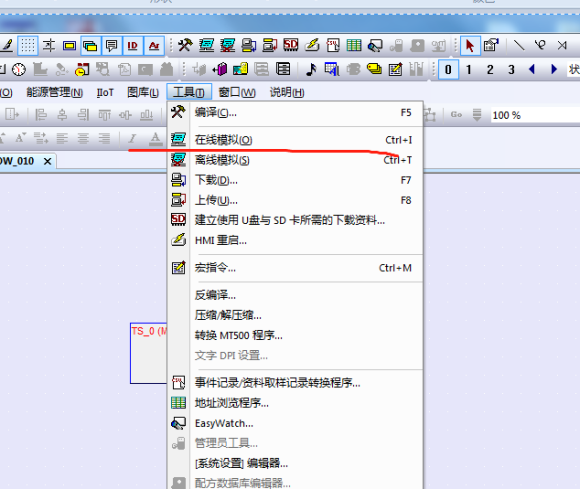Select state 0 button in toolbar
The height and width of the screenshot is (489, 580).
tap(448, 70)
